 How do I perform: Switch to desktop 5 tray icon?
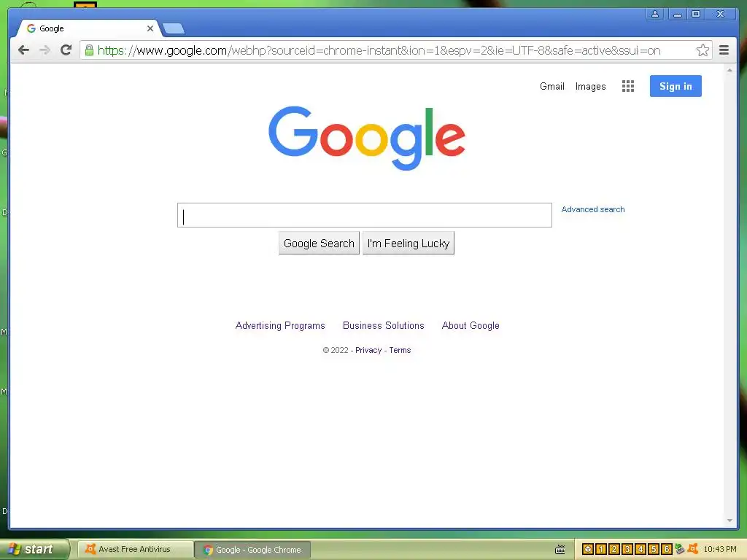pos(653,550)
